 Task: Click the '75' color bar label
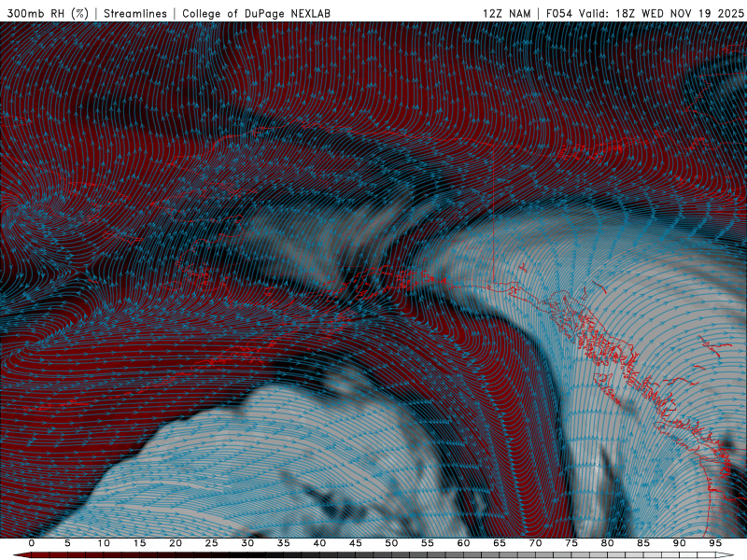(x=571, y=543)
